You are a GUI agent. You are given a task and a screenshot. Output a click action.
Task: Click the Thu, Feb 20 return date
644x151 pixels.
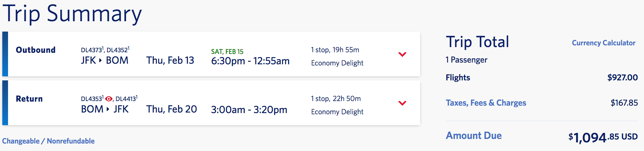click(x=171, y=109)
